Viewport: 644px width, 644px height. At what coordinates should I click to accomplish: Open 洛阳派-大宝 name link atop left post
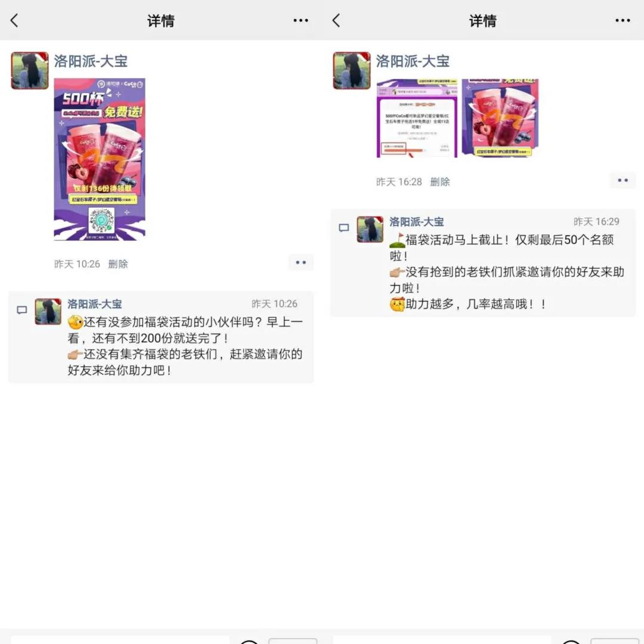(x=91, y=61)
